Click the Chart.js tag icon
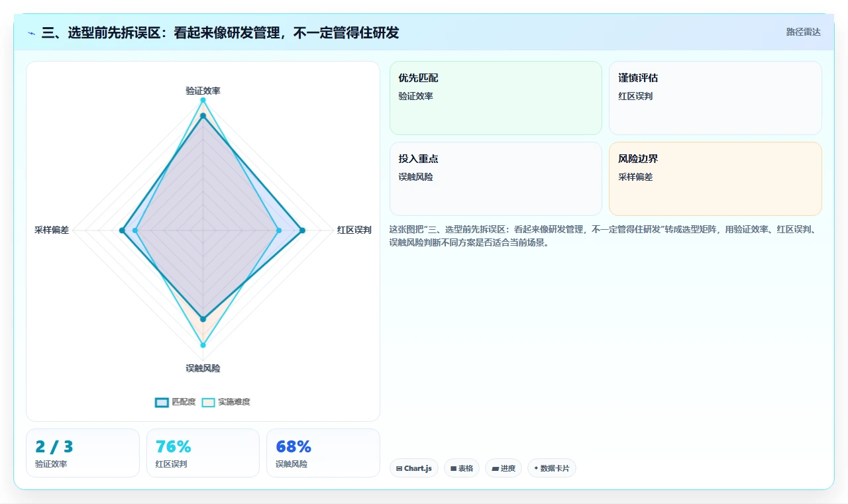This screenshot has width=848, height=504. pyautogui.click(x=399, y=468)
